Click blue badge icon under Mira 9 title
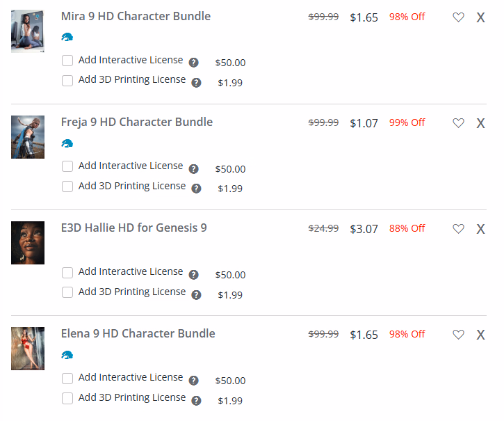 pyautogui.click(x=67, y=38)
